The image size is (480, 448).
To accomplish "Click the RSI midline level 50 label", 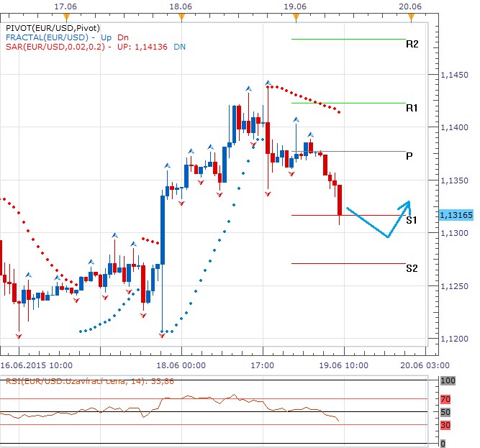I will coord(445,412).
